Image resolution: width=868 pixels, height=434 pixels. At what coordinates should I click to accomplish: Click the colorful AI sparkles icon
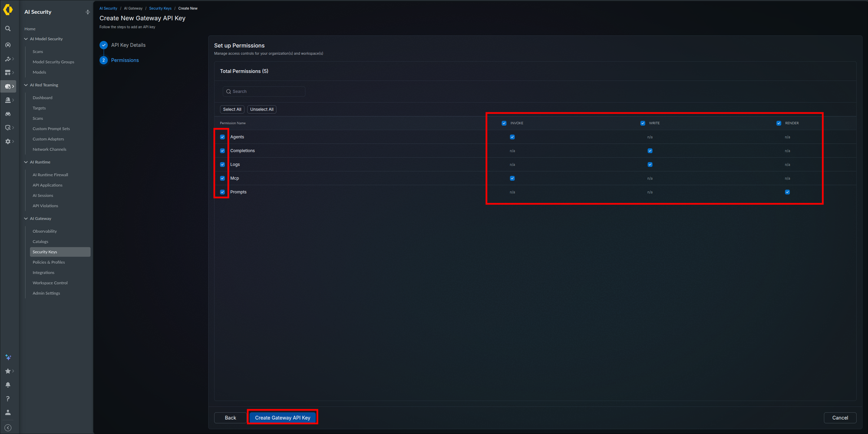click(x=8, y=357)
